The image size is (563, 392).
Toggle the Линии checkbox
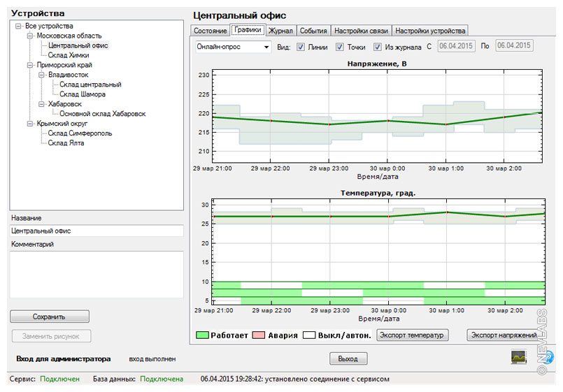tap(301, 48)
